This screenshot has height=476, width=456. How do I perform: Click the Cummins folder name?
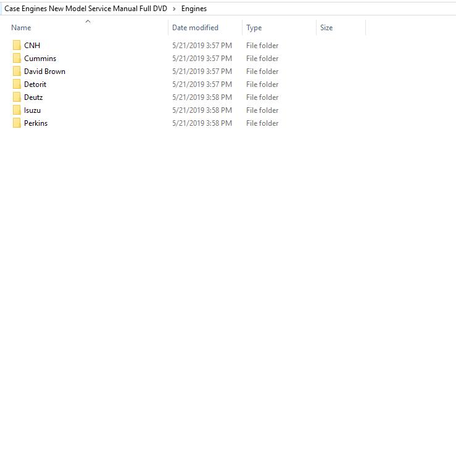[x=40, y=59]
